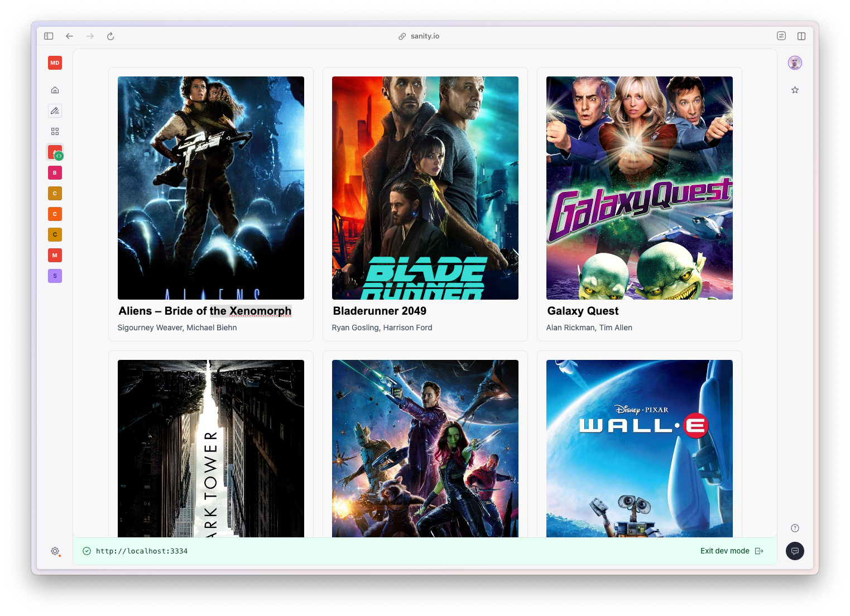Open the apps grid icon
850x616 pixels.
[x=55, y=131]
